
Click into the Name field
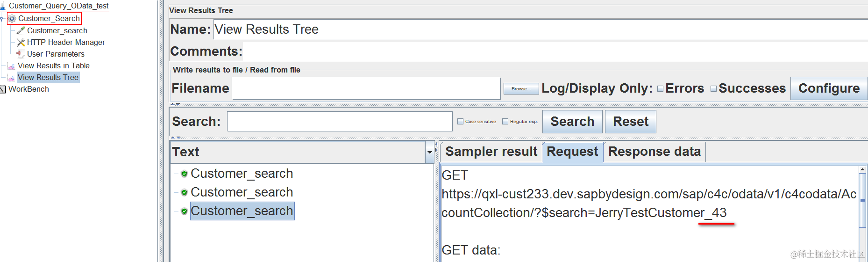click(541, 29)
